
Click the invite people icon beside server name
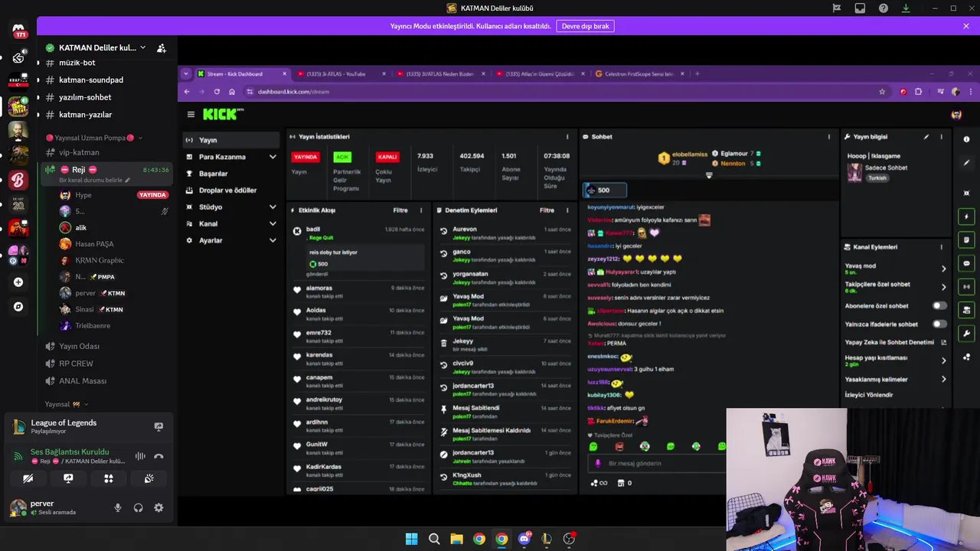tap(162, 47)
